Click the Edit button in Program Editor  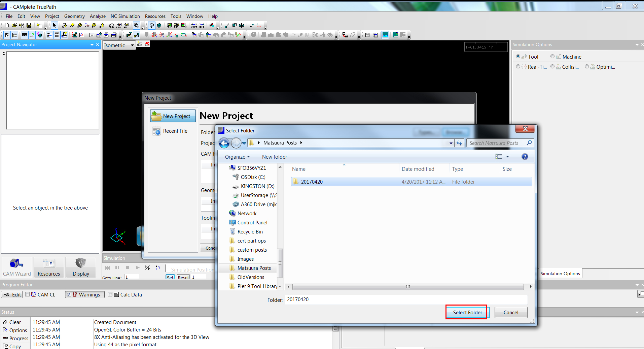tap(12, 294)
